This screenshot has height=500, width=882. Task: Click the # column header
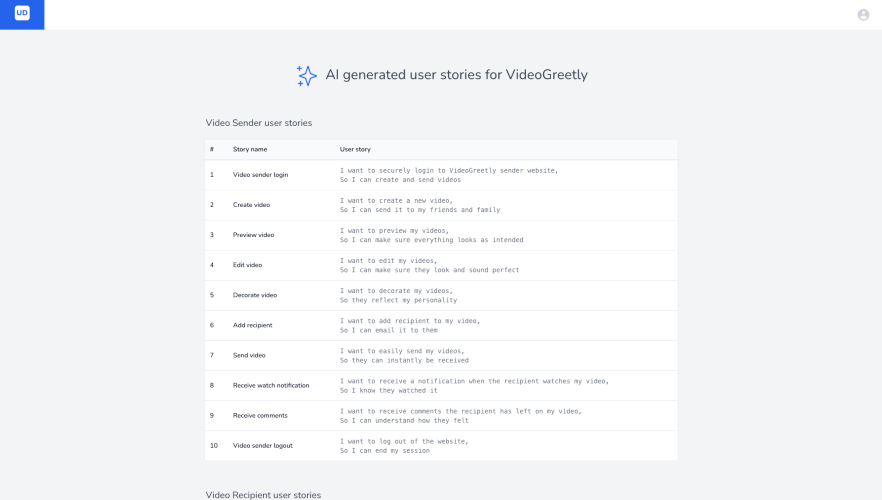212,150
